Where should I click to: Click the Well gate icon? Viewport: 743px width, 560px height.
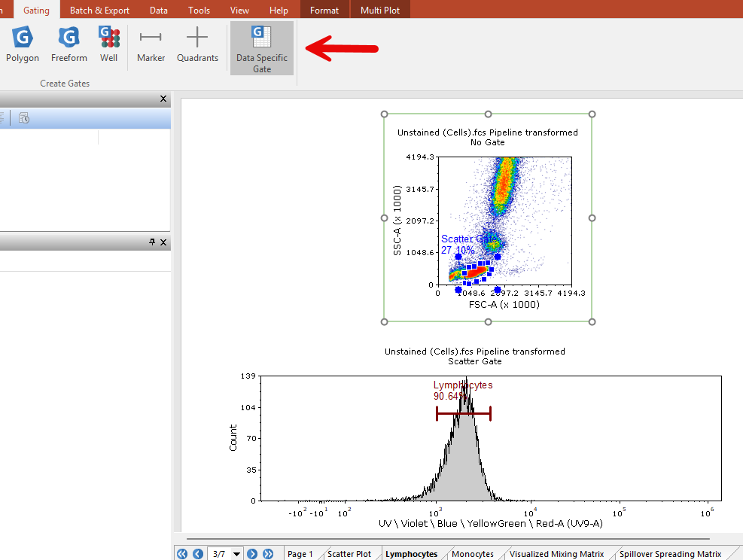[109, 44]
